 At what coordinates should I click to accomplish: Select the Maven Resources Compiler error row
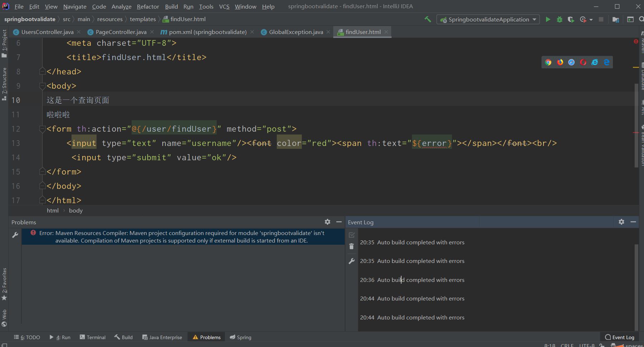click(183, 237)
